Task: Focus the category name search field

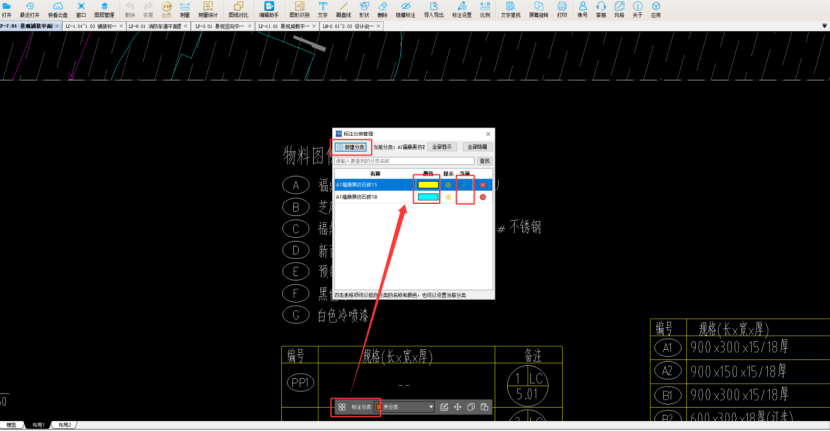Action: coord(404,161)
